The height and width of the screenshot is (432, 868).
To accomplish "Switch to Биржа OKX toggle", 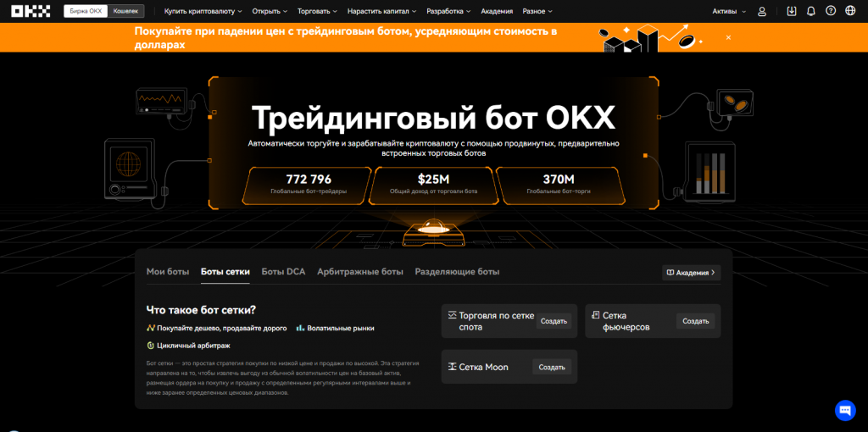I will (x=86, y=11).
